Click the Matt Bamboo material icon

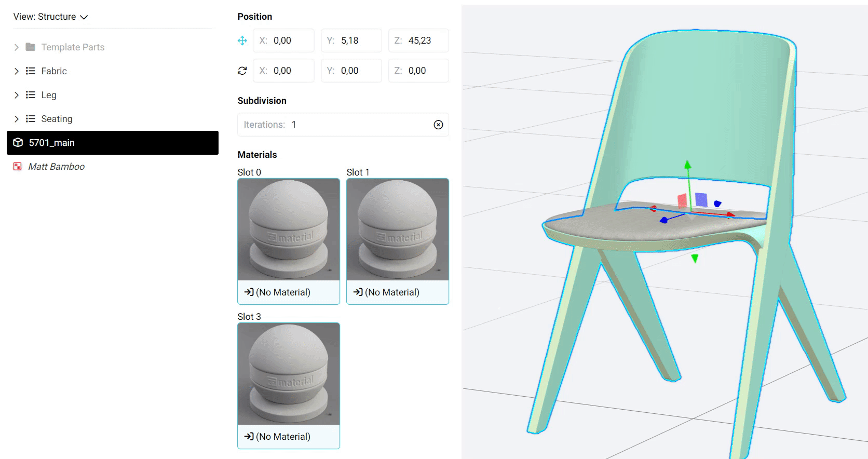18,167
